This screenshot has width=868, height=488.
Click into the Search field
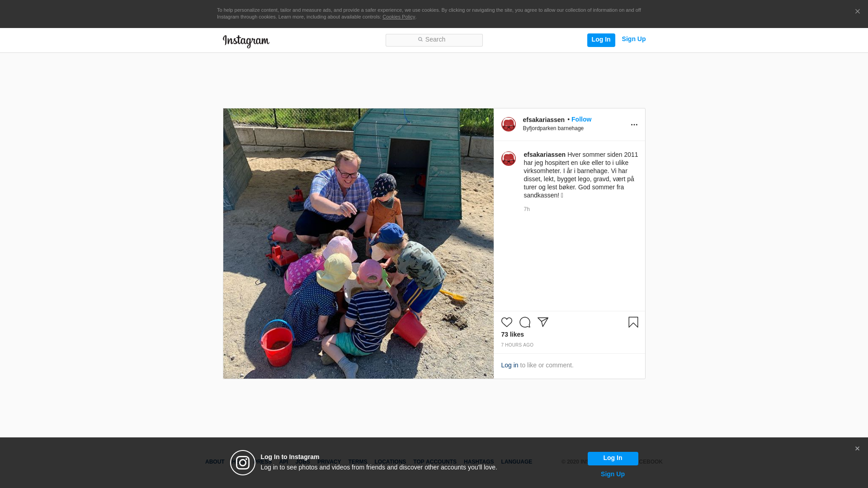(434, 40)
